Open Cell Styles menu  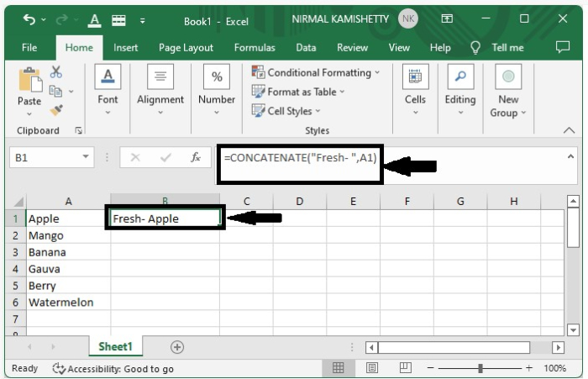(286, 111)
